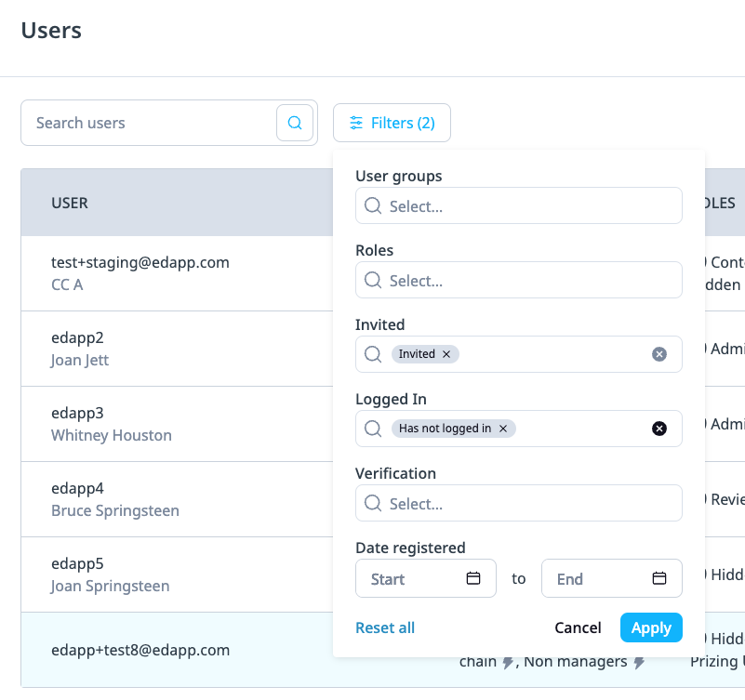Clear the Invited filter with its circle X icon
745x700 pixels.
tap(659, 353)
